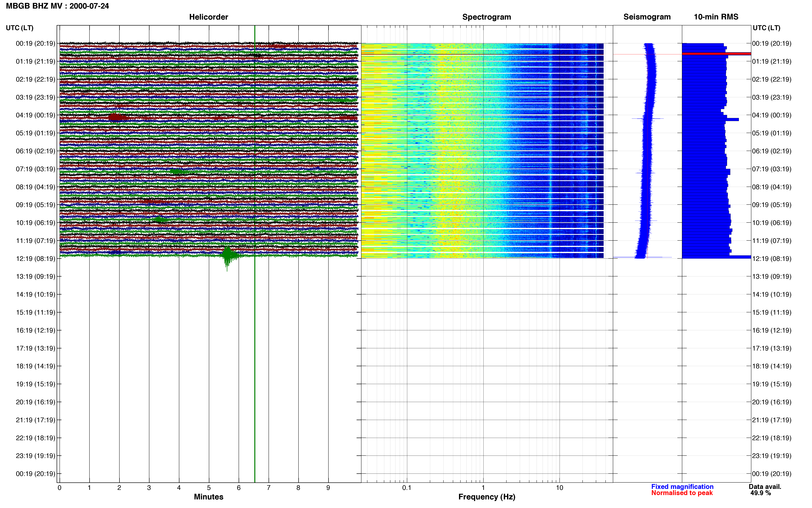812x508 pixels.
Task: Click the 'Minutes' x-axis label
Action: click(x=209, y=497)
